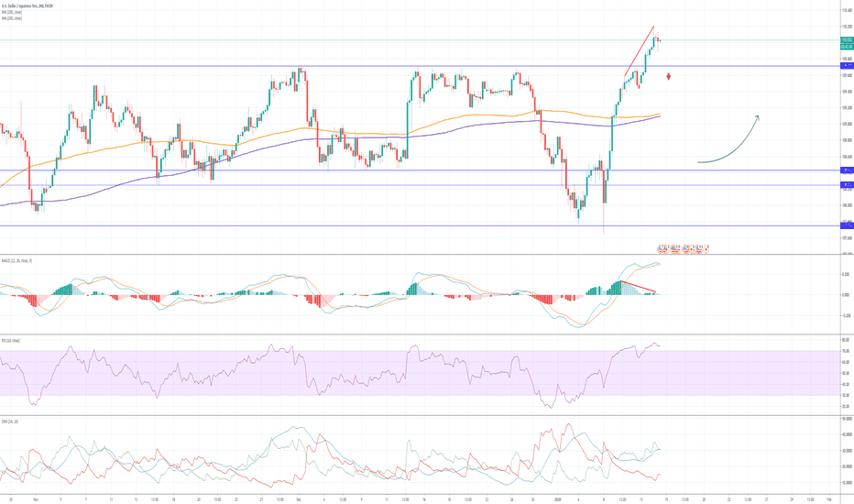Select the red divergence line on the MACD histogram

(640, 288)
